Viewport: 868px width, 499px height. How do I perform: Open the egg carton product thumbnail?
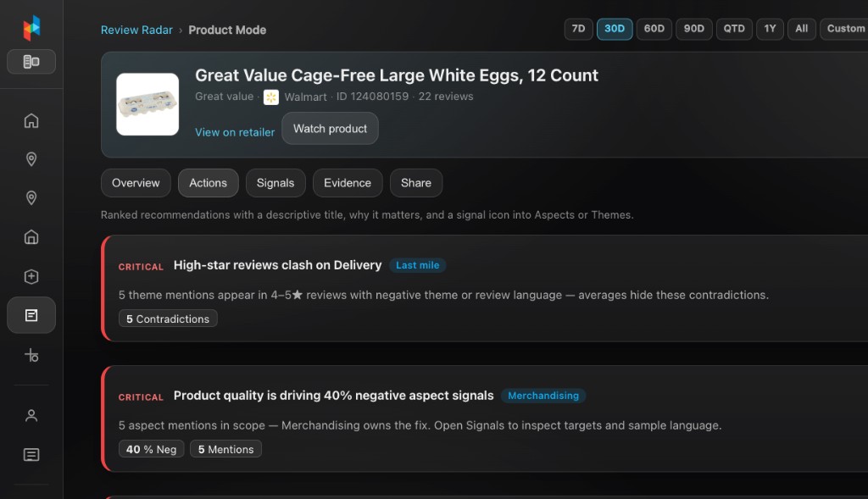click(147, 104)
